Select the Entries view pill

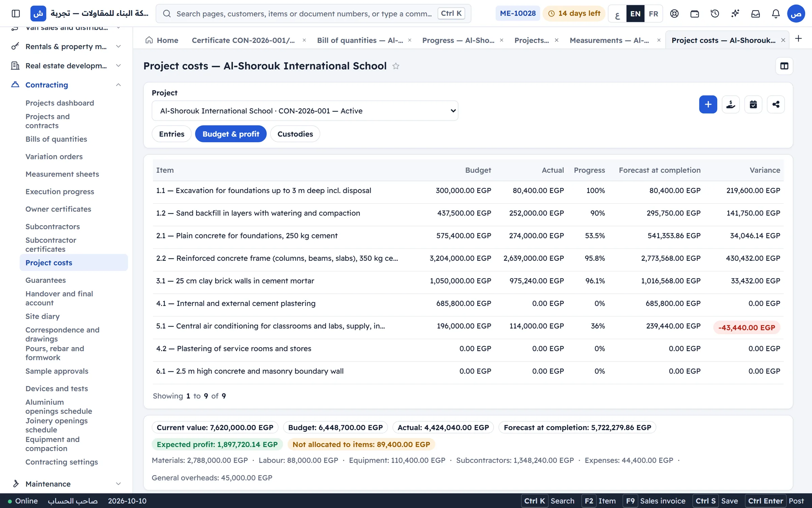click(172, 134)
